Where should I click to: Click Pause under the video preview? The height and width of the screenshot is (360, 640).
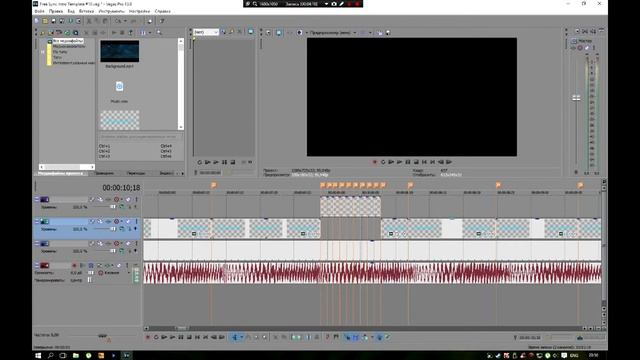point(408,162)
